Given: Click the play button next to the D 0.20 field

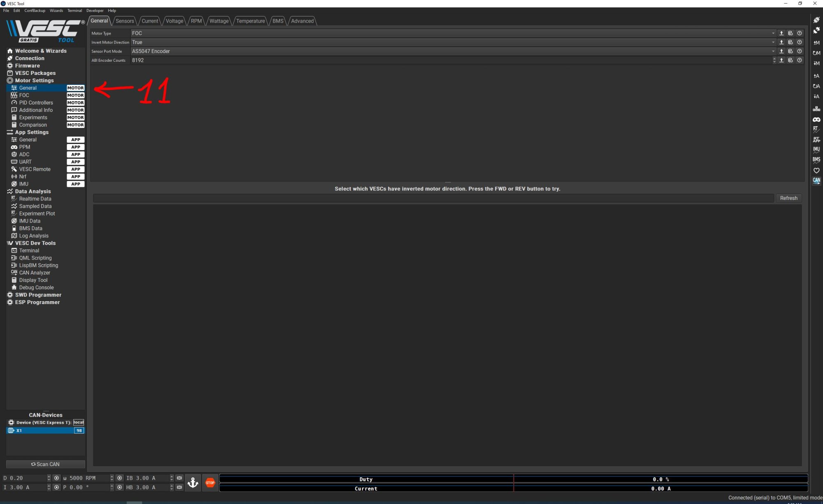Looking at the screenshot, I should (57, 478).
